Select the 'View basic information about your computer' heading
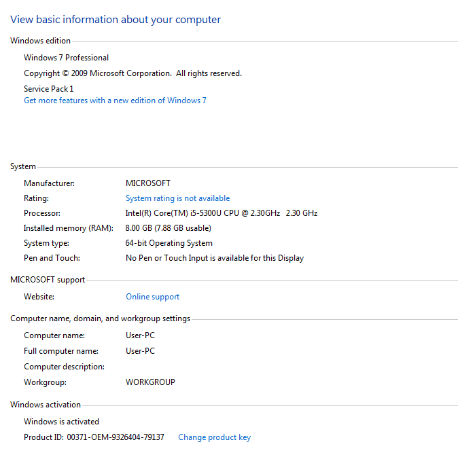Viewport: 458px width, 476px height. (116, 20)
